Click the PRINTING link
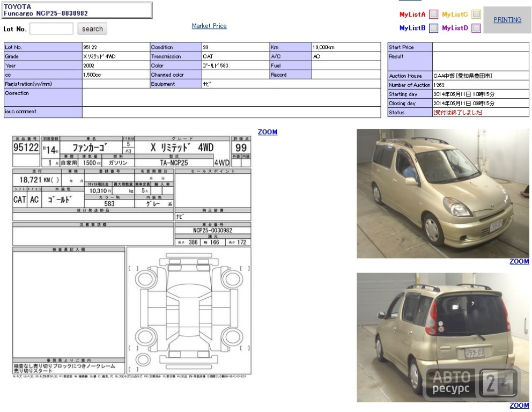 point(507,20)
